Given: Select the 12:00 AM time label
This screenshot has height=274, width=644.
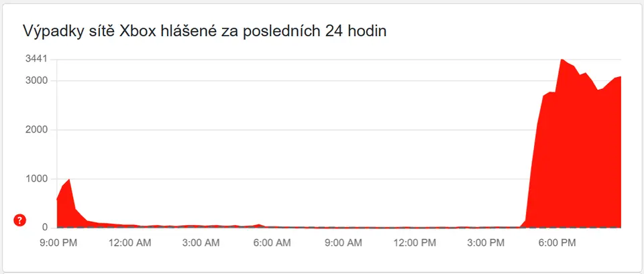Looking at the screenshot, I should [x=129, y=243].
